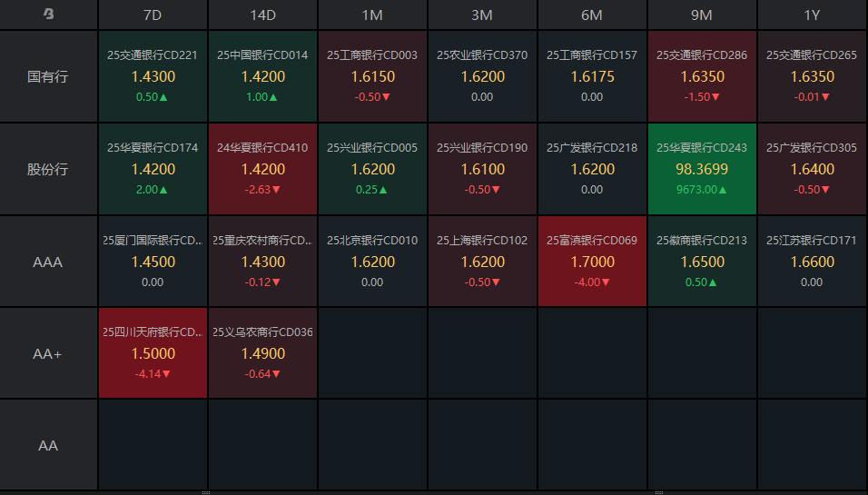
Task: Select the 1Y tenor column header
Action: pos(812,15)
